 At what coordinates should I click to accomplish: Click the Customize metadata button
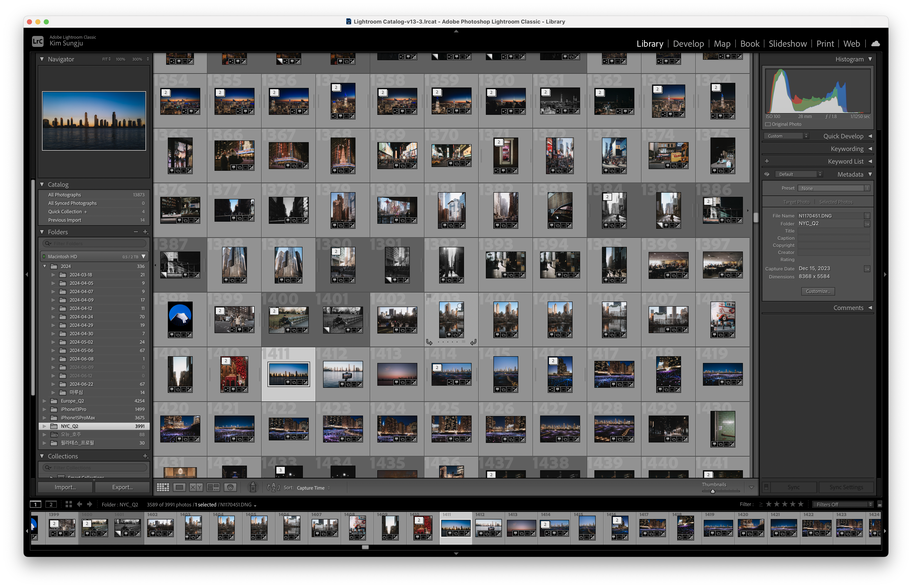click(x=818, y=291)
